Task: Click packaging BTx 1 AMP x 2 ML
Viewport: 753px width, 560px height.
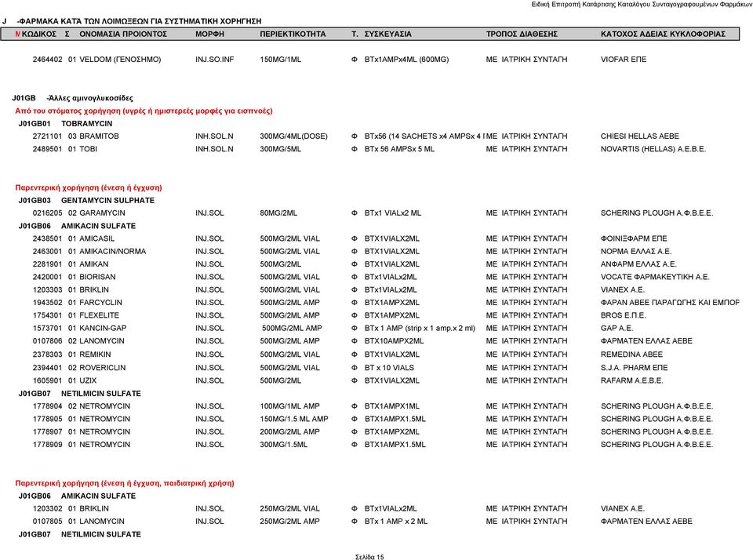Action: click(x=395, y=522)
